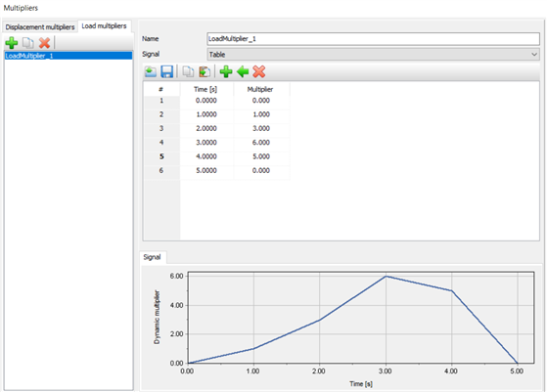Screen dimensions: 547x392
Task: Click multiplier cell 1.000
Action: 261,114
